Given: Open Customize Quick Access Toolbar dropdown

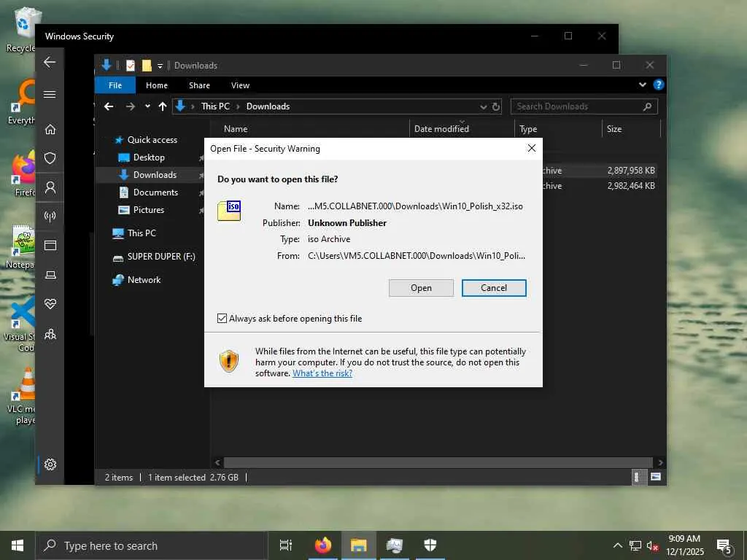Looking at the screenshot, I should point(160,66).
